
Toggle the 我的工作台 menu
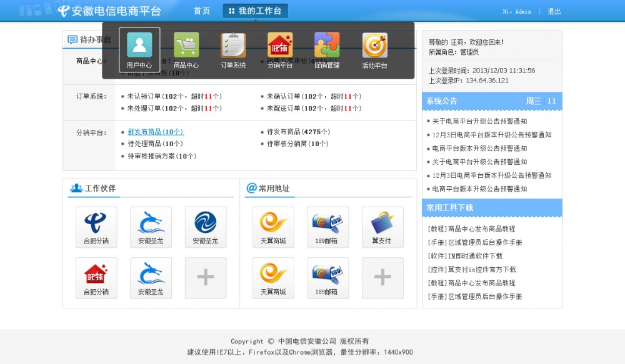pyautogui.click(x=255, y=11)
